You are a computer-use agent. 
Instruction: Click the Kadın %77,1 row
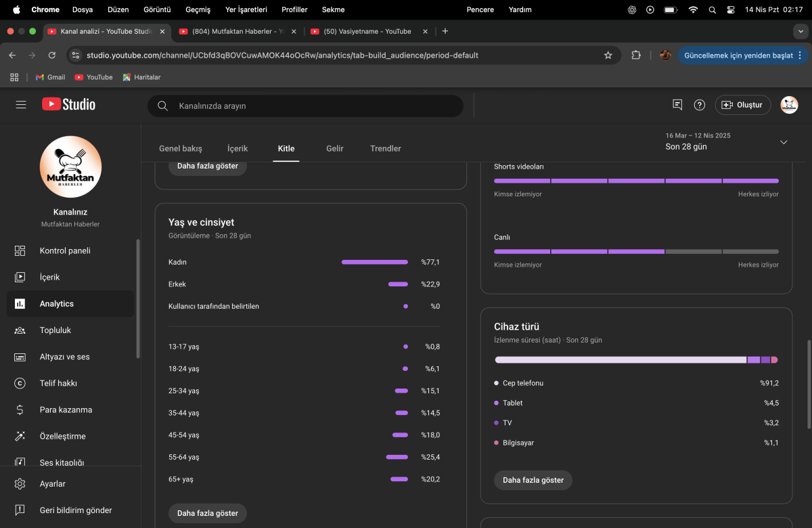pos(304,262)
